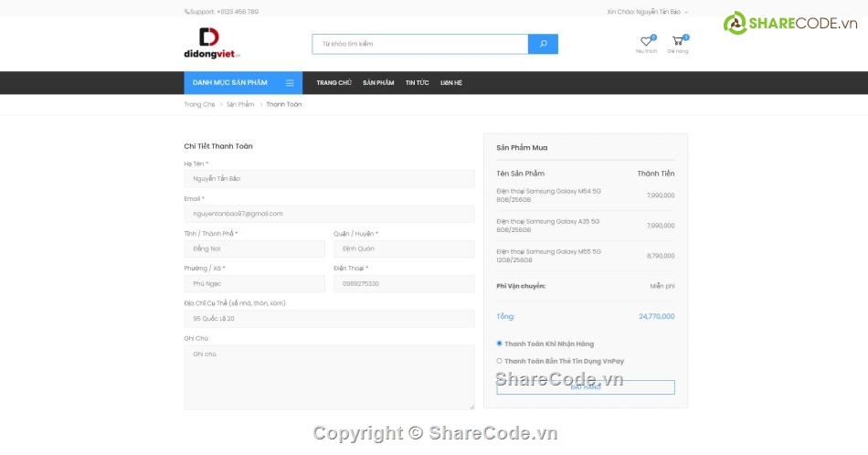The width and height of the screenshot is (868, 455).
Task: Select Thanh Toán Bằng Thẻ Tín Dụng VnPay
Action: [499, 361]
